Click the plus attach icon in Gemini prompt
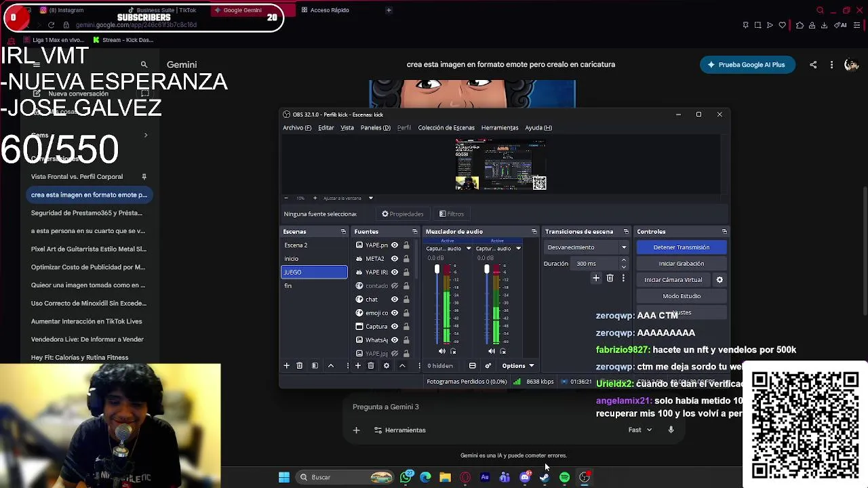The width and height of the screenshot is (868, 488). pyautogui.click(x=356, y=430)
